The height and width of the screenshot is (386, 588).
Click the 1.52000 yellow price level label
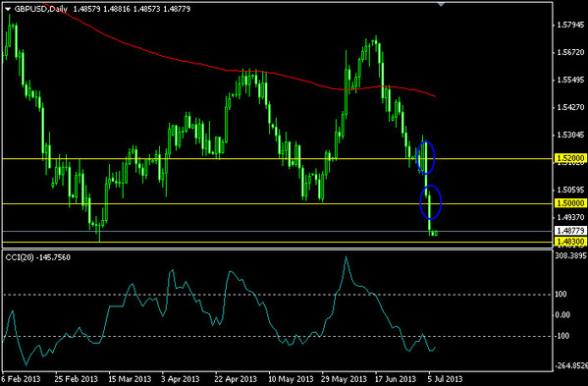(x=570, y=159)
